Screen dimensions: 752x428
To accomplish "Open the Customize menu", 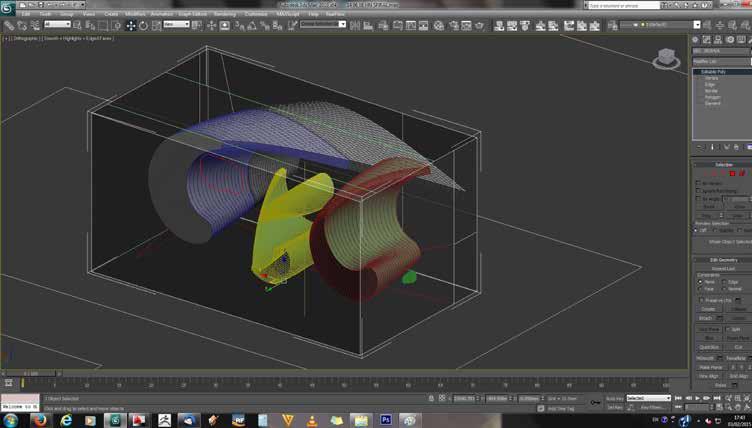I will tap(256, 14).
